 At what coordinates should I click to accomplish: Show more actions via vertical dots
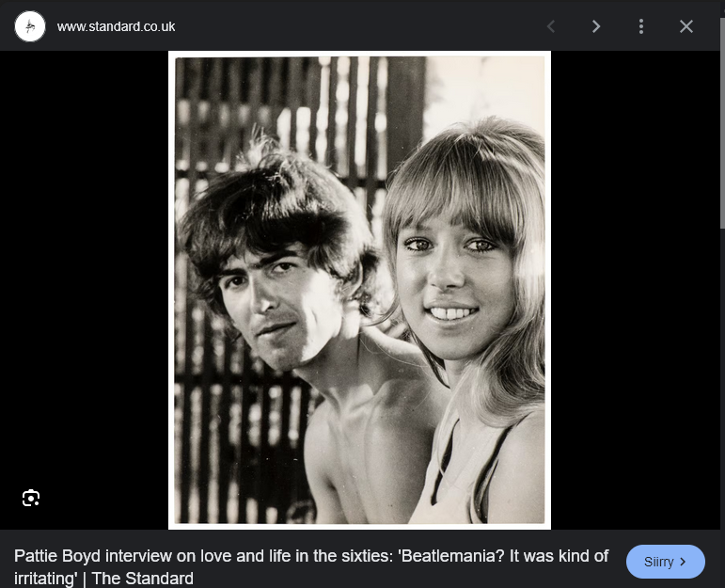[641, 26]
